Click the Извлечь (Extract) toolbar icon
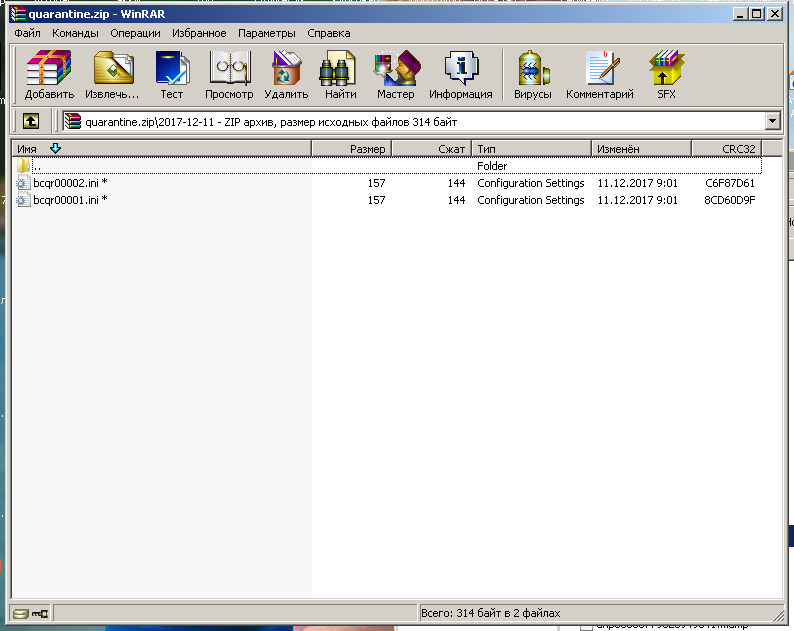The image size is (794, 631). click(x=112, y=75)
